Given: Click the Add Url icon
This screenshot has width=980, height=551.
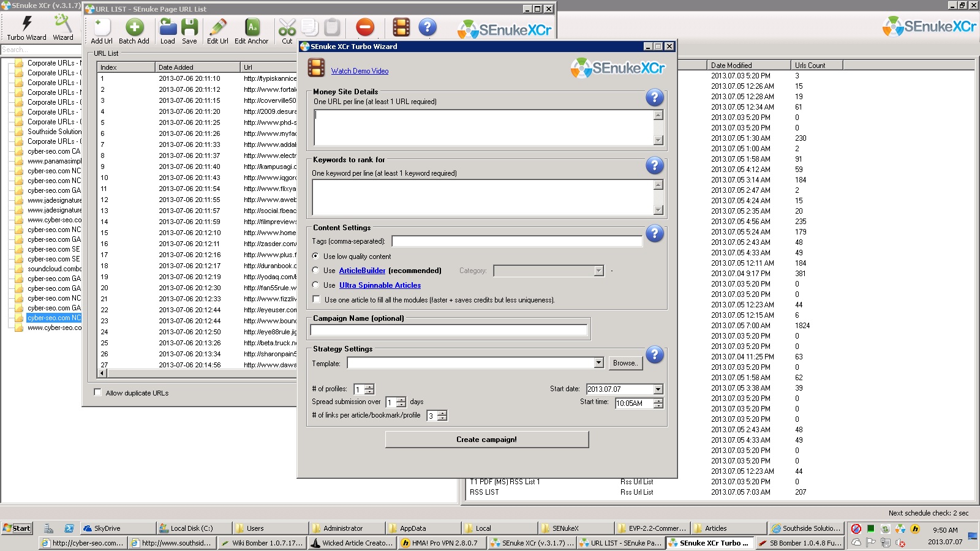Looking at the screenshot, I should click(102, 31).
